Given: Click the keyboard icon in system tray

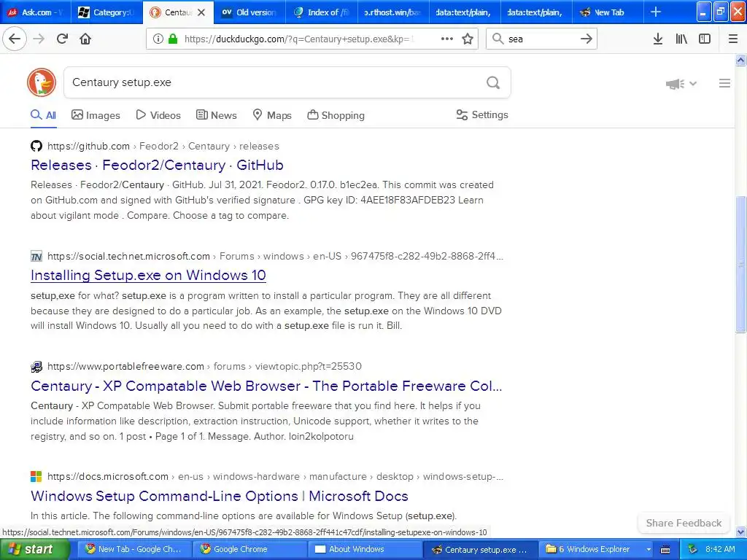Looking at the screenshot, I should 665,550.
